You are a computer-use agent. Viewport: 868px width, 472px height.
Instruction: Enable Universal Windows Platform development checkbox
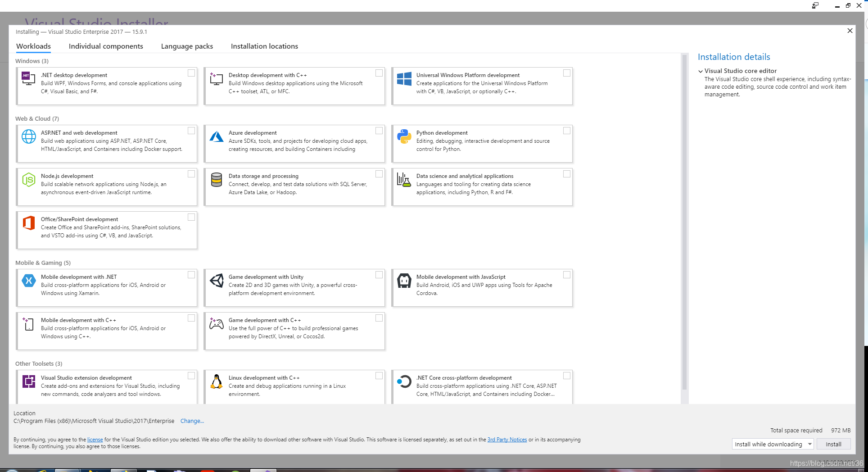coord(567,73)
